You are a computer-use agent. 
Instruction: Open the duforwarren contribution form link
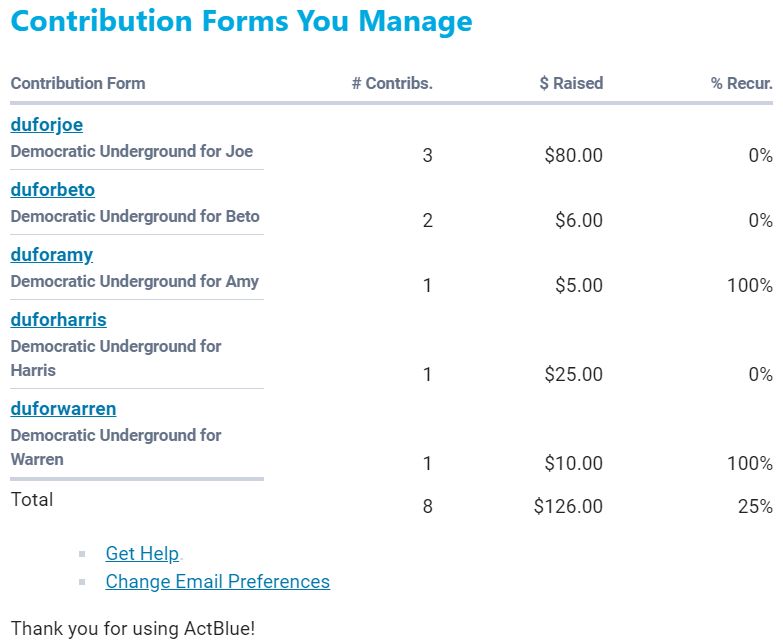63,409
